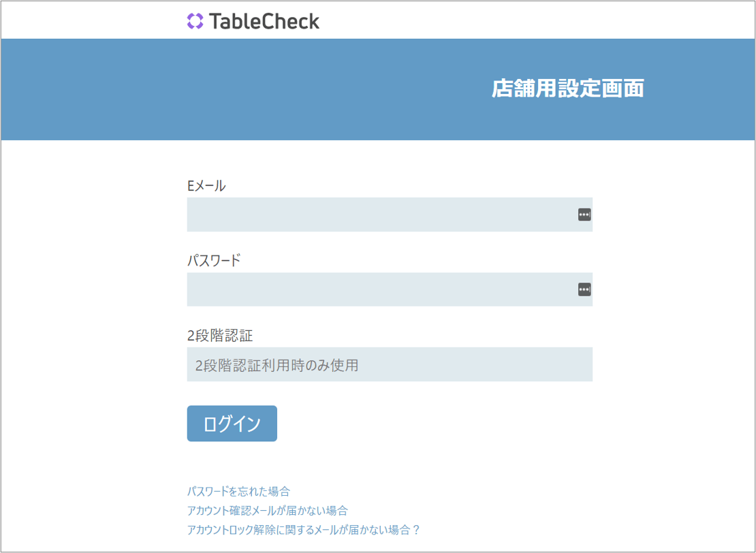756x553 pixels.
Task: Click the Eメール field label
Action: point(206,185)
